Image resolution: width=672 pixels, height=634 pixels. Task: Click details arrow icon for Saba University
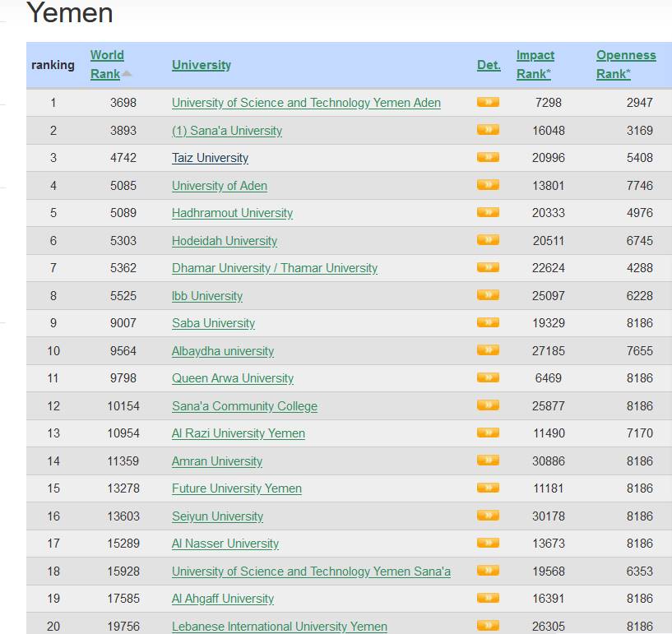pos(488,322)
